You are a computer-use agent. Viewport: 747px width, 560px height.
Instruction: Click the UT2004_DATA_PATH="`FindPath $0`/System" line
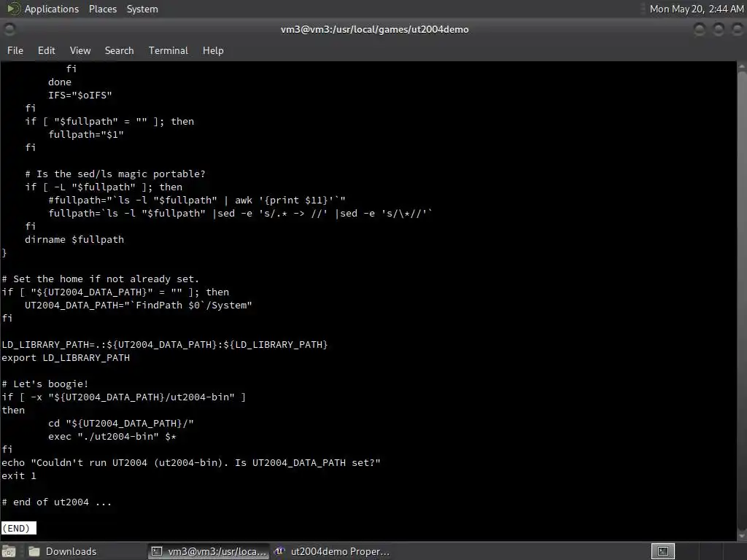coord(138,306)
